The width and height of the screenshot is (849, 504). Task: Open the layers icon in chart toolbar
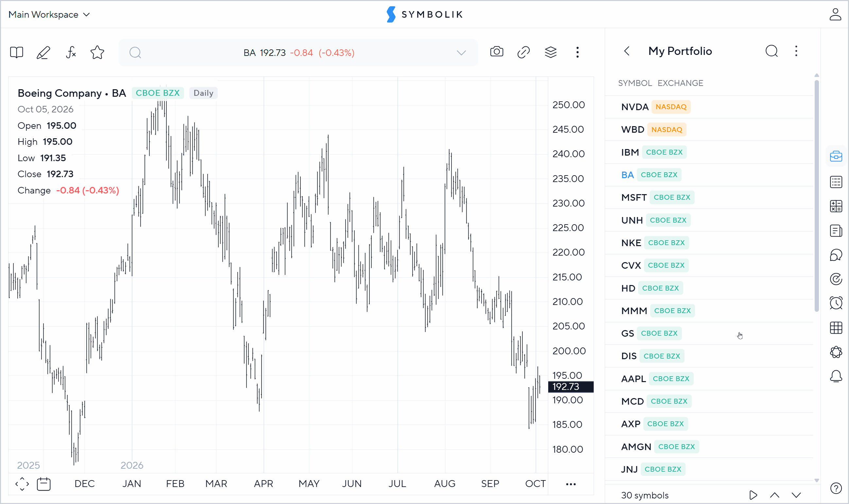(551, 52)
